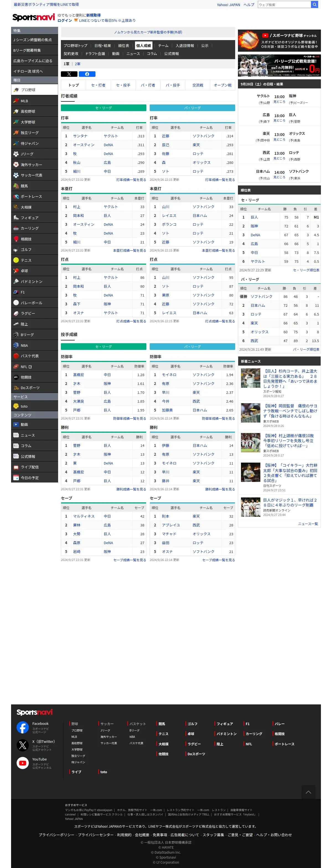Click 髙橋宏 in the 防御率 table
This screenshot has height=868, width=332.
click(79, 375)
